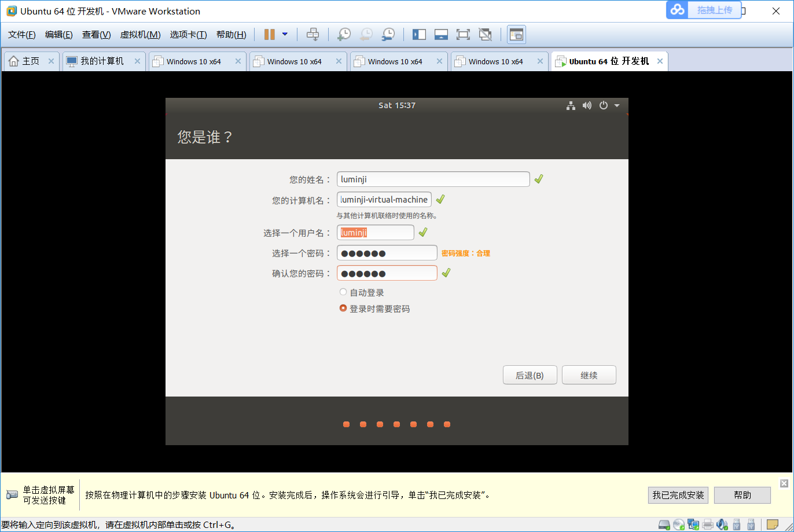Click the 您的姓名 input field
Screen dimensions: 794x532
pos(433,179)
